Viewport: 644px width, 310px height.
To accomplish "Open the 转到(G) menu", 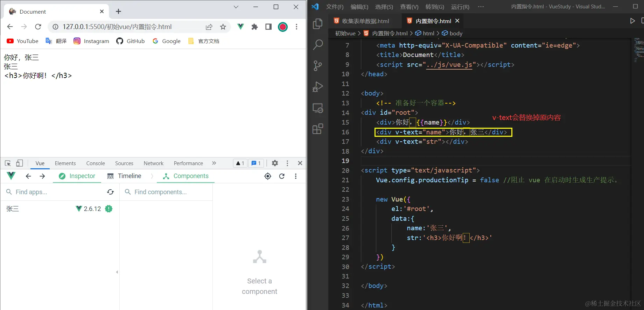I will [435, 7].
